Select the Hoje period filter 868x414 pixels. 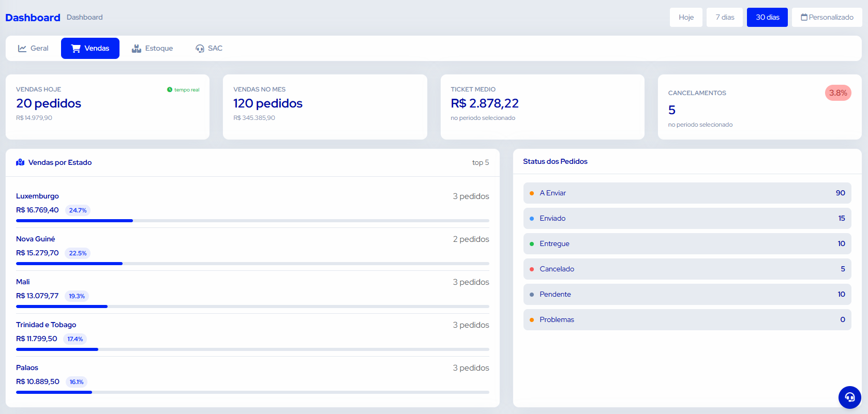[x=686, y=17]
